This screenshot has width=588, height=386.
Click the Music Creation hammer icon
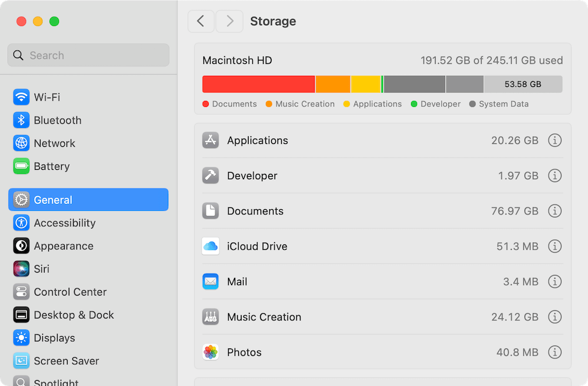click(211, 317)
